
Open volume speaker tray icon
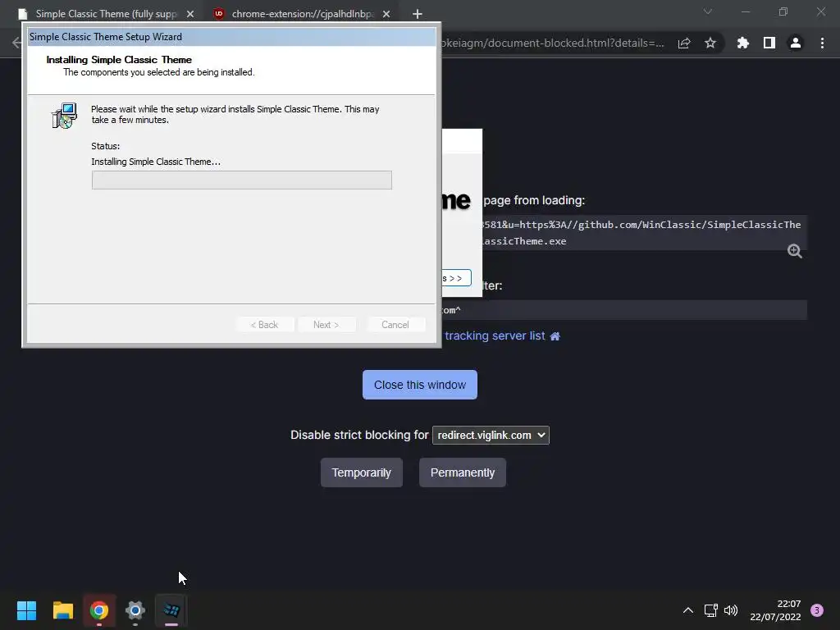[731, 610]
